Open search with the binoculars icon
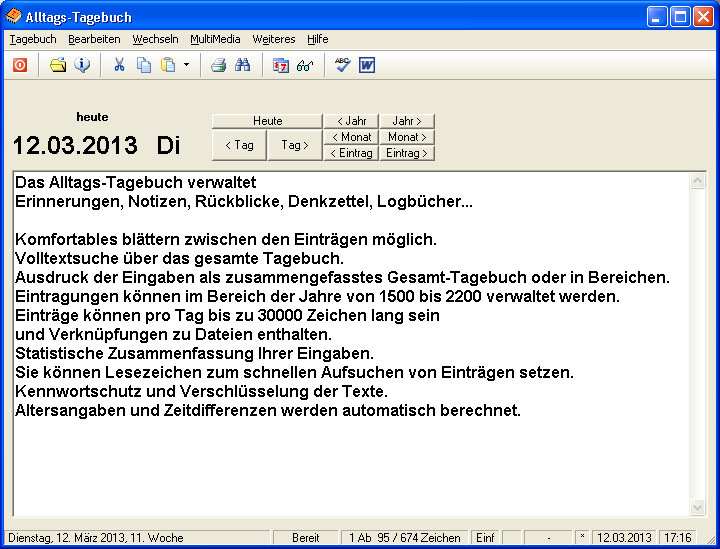 (242, 65)
